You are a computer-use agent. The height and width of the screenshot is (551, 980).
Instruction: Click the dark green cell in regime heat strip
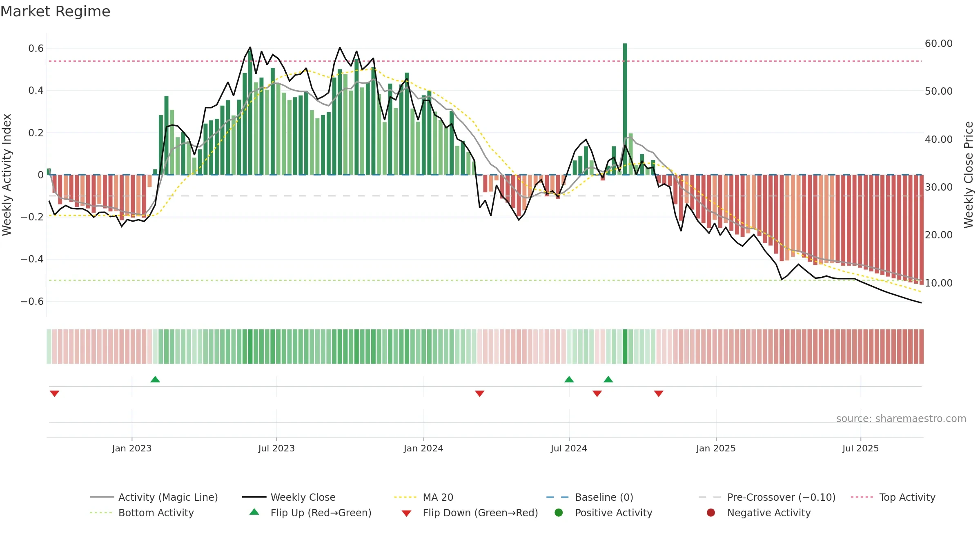click(625, 347)
